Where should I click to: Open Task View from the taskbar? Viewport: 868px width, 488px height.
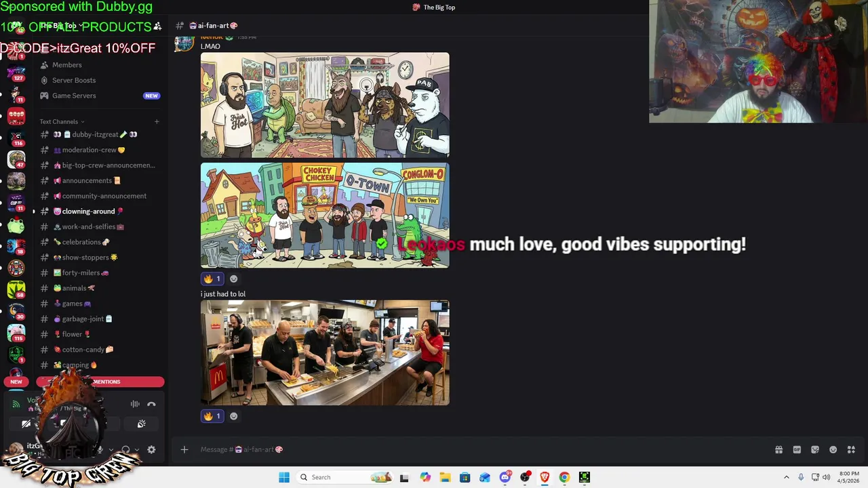tap(404, 477)
